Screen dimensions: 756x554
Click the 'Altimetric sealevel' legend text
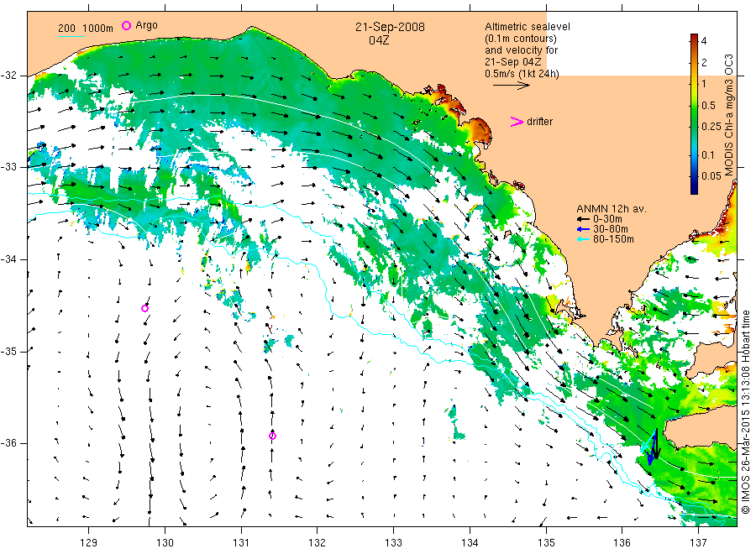527,27
